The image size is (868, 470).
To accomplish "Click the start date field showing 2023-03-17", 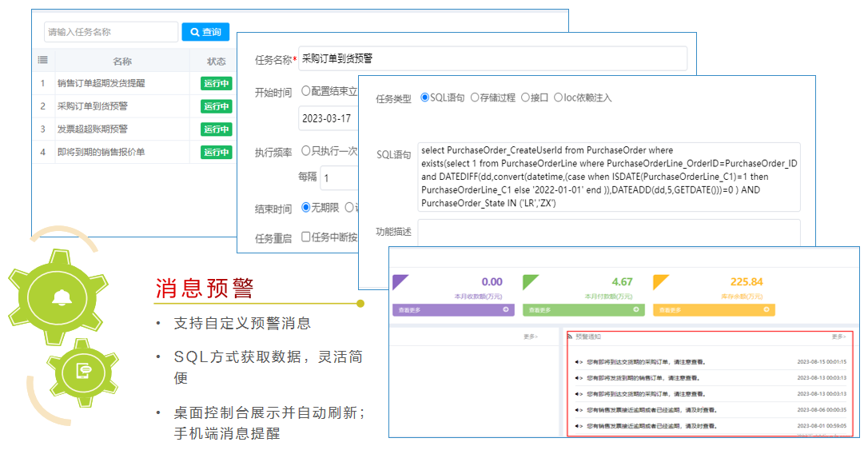I will 328,118.
